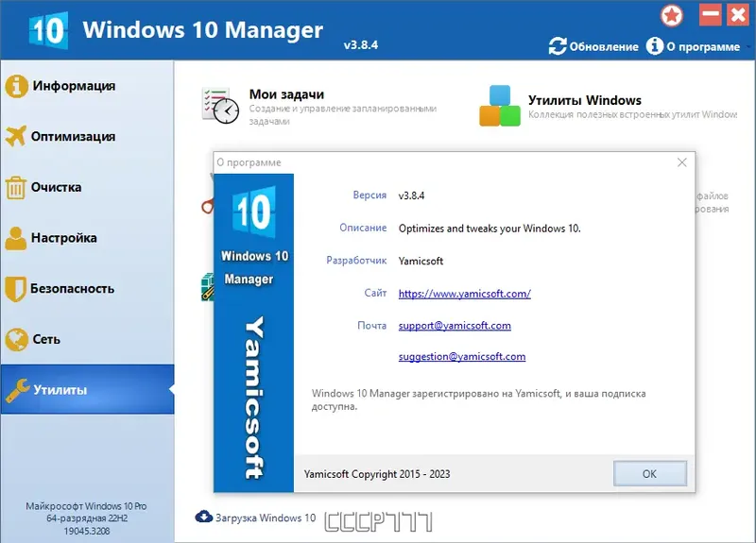Click the v3.8.4 label in header
Viewport: 756px width, 543px height.
[361, 45]
